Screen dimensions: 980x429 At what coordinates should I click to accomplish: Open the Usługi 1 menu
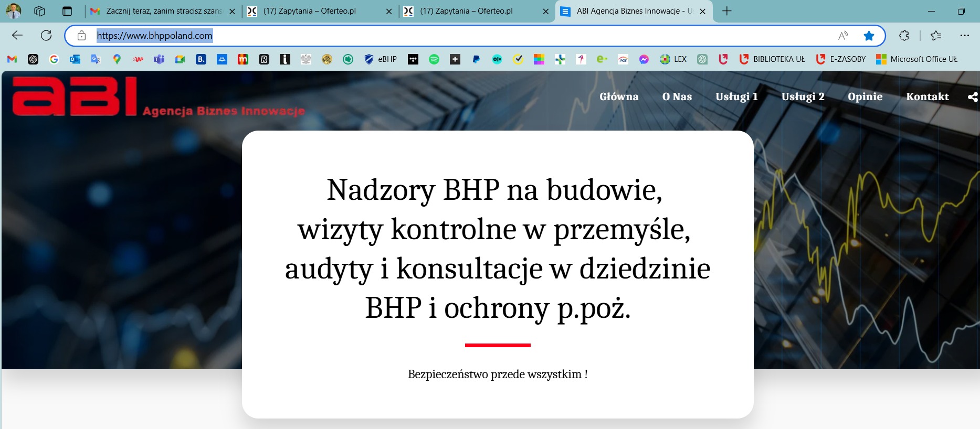pyautogui.click(x=737, y=96)
